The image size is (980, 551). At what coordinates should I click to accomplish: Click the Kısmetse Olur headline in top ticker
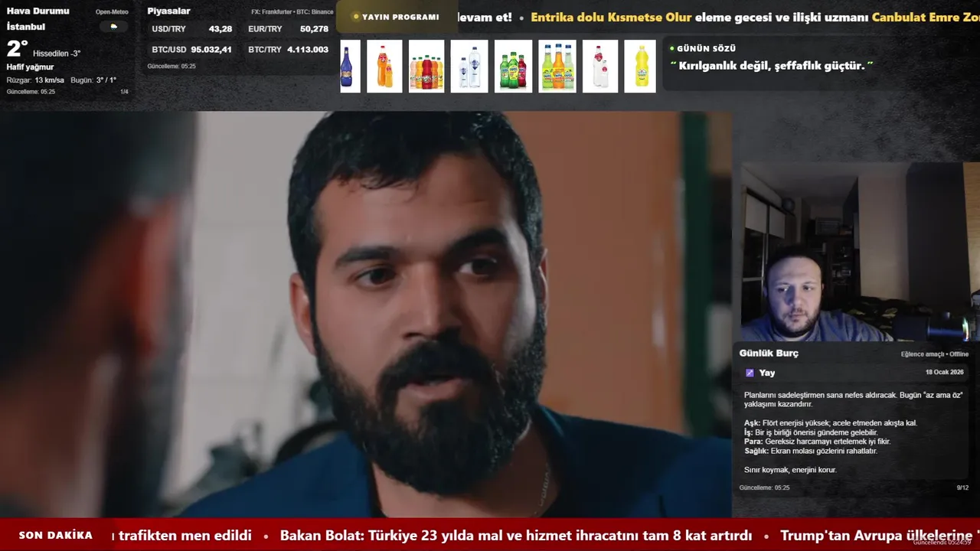point(611,17)
